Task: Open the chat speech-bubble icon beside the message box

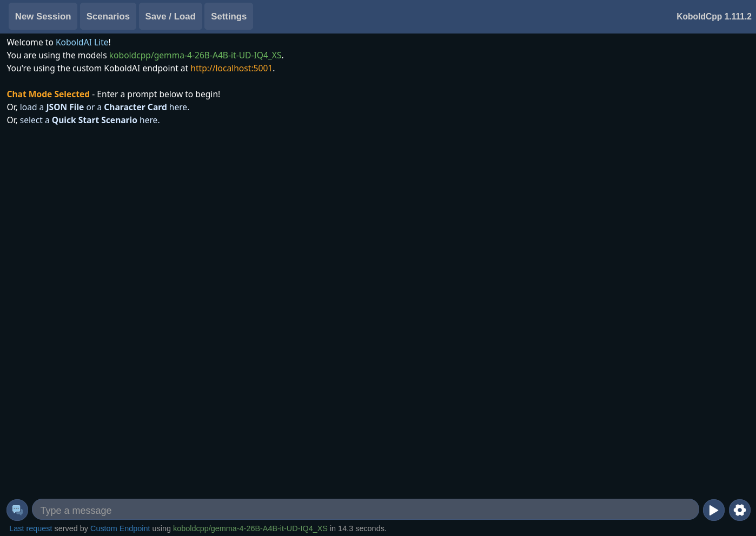Action: pyautogui.click(x=17, y=510)
